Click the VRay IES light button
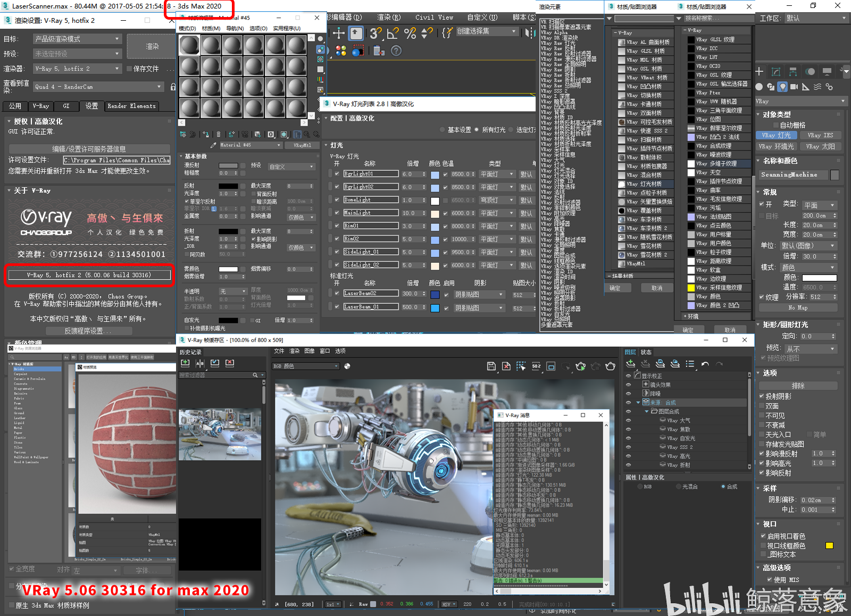Image resolution: width=851 pixels, height=616 pixels. (x=820, y=135)
